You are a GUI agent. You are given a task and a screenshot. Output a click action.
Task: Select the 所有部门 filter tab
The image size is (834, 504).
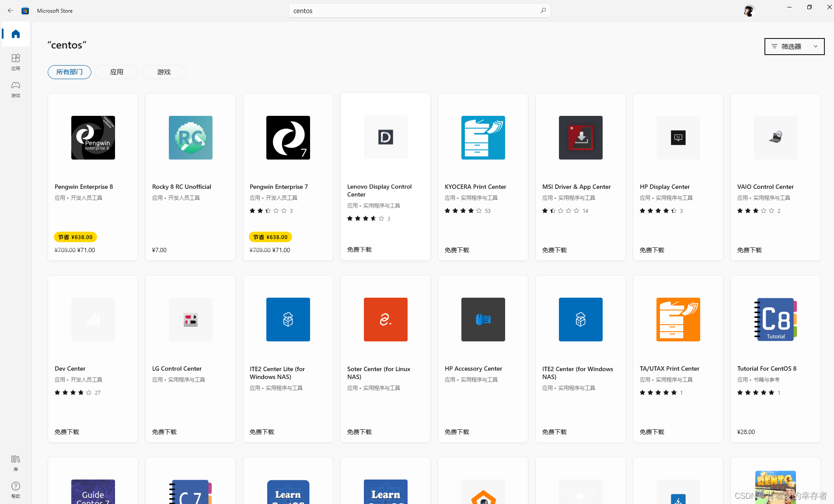[70, 72]
